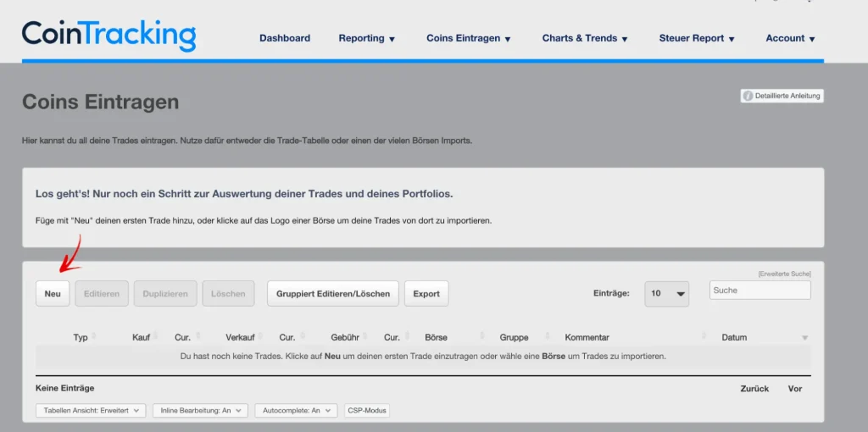
Task: Sort trades by the Gruppe column
Action: click(x=514, y=337)
